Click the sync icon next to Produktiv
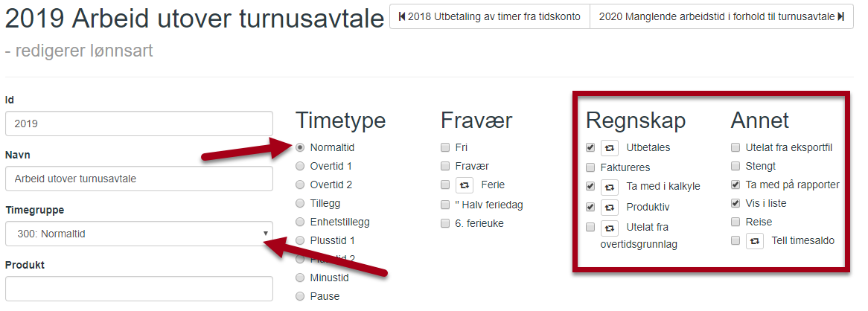Viewport: 868px width, 311px height. tap(610, 208)
